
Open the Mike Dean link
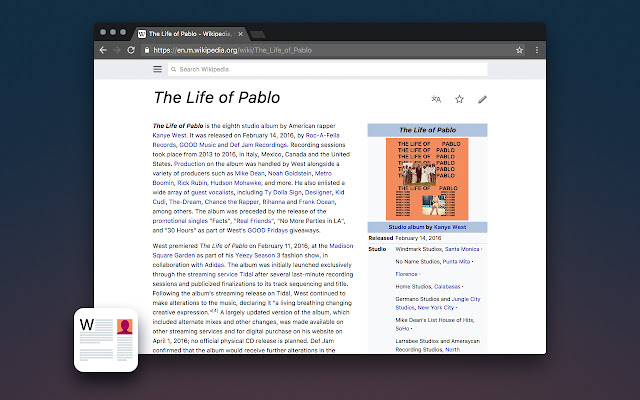tap(249, 173)
